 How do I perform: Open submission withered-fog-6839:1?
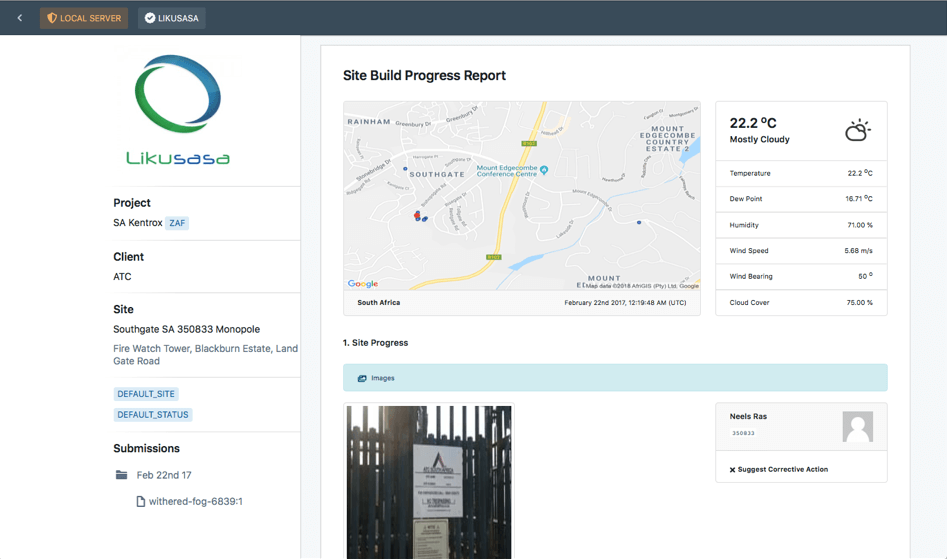tap(196, 501)
